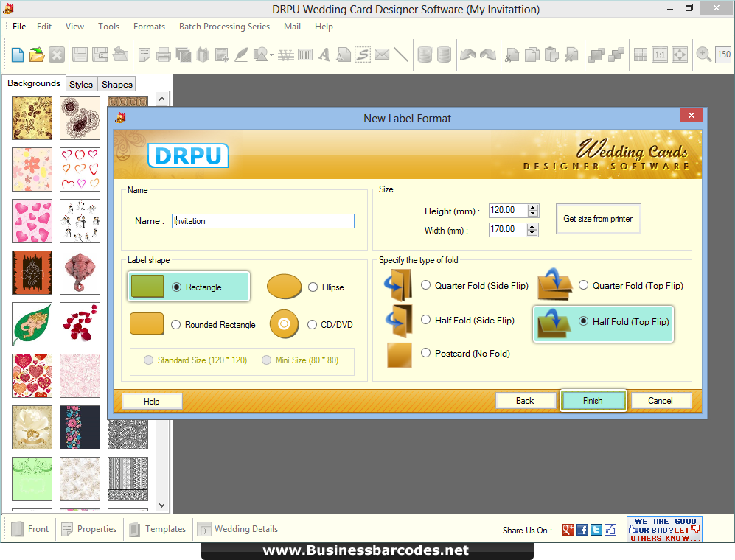The width and height of the screenshot is (735, 560).
Task: Create a new file from the toolbar
Action: (x=18, y=55)
